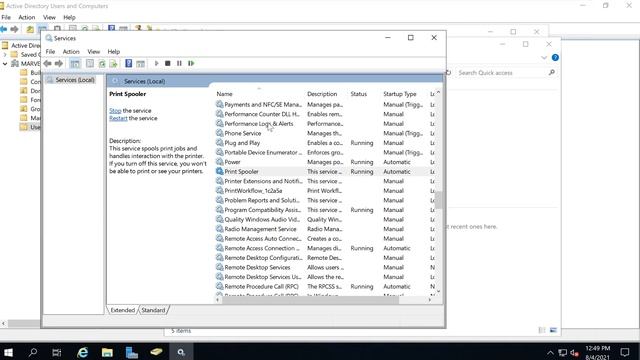Image resolution: width=640 pixels, height=360 pixels.
Task: Open File menu in Active Directory window
Action: tap(6, 17)
